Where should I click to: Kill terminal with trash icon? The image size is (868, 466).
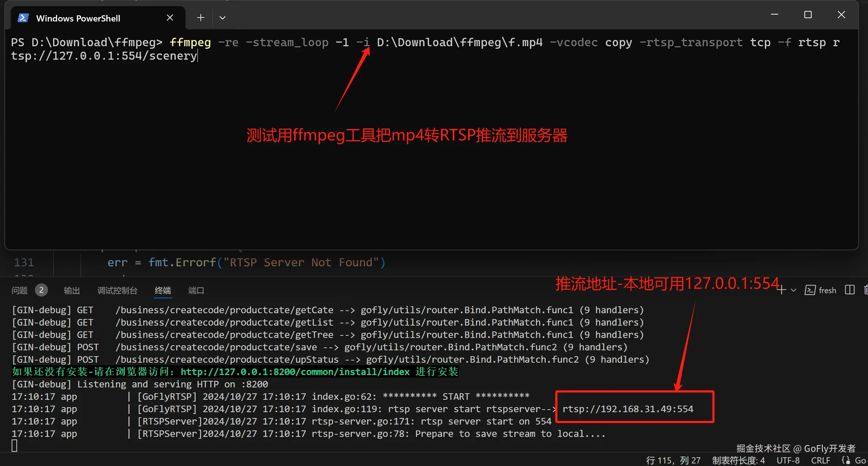pos(865,290)
